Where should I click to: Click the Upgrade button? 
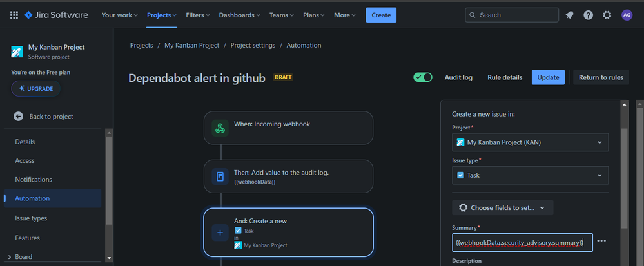coord(35,88)
